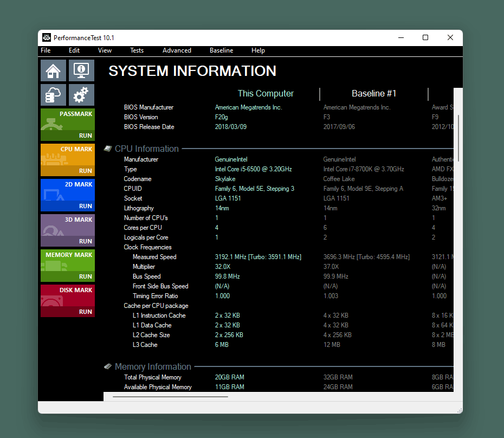Open the settings gears icon
Viewport: 504px width, 438px height.
82,95
